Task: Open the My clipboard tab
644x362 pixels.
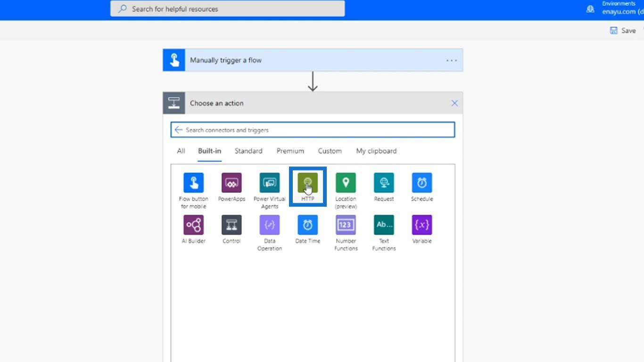Action: click(376, 151)
